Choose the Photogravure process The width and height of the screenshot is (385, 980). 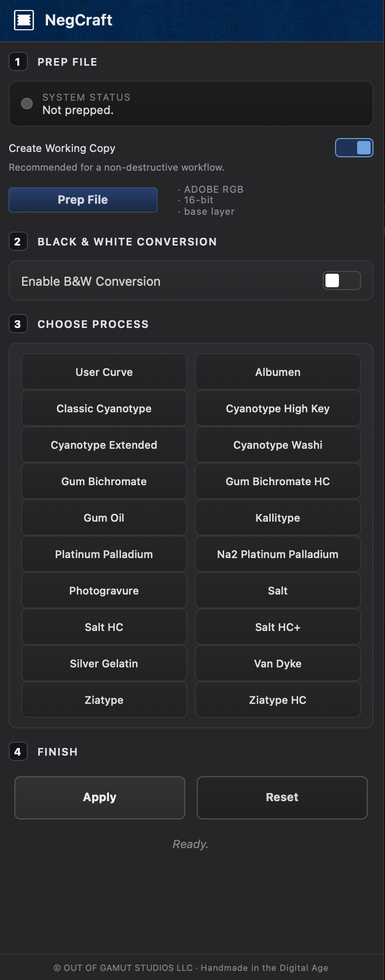tap(104, 591)
